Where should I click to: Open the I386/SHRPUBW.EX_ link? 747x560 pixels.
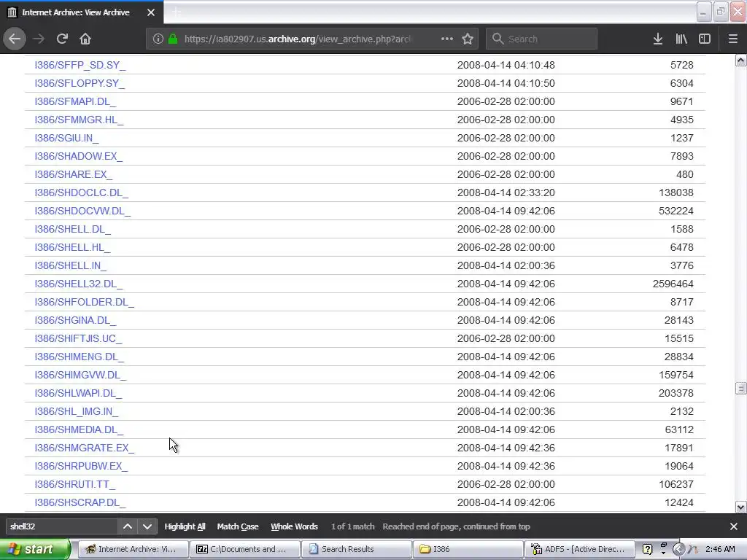[81, 466]
